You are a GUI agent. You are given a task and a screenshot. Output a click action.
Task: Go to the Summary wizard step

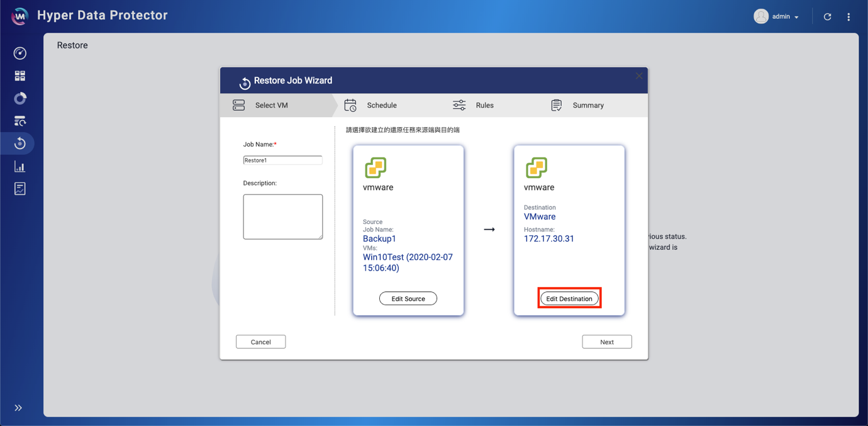(588, 105)
